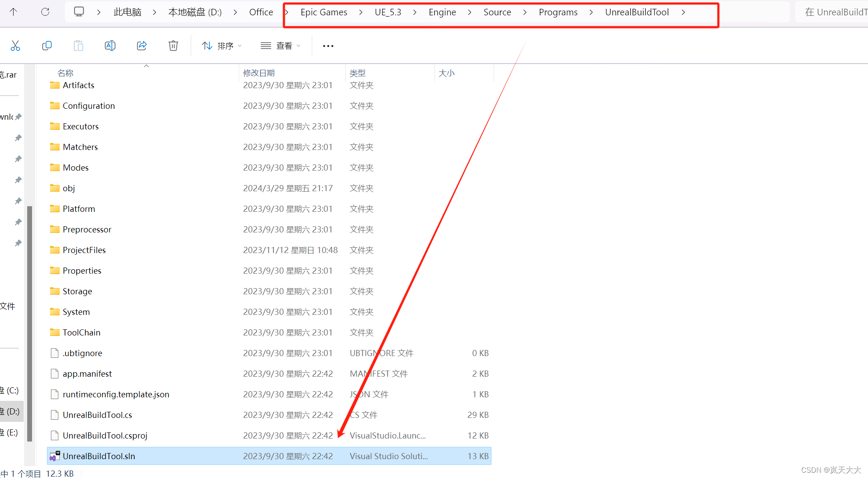868x478 pixels.
Task: Select the System folder
Action: (76, 312)
